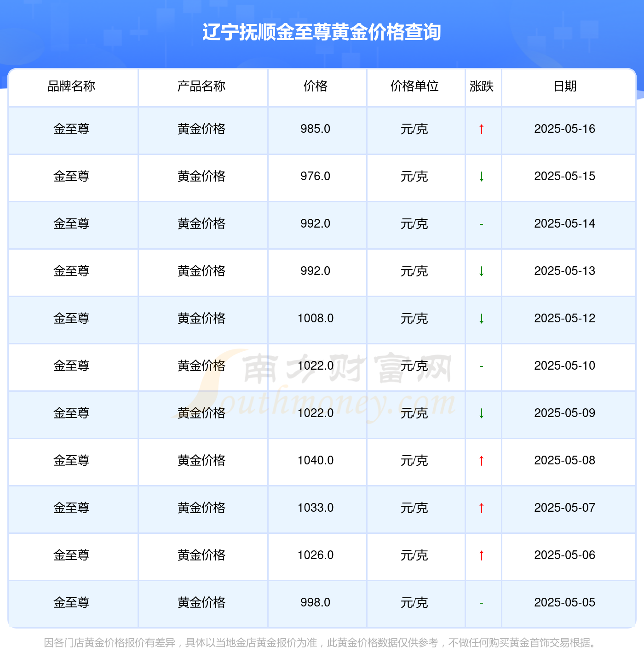
Task: Click price 1022.0 on 2025-05-09 row
Action: [316, 413]
